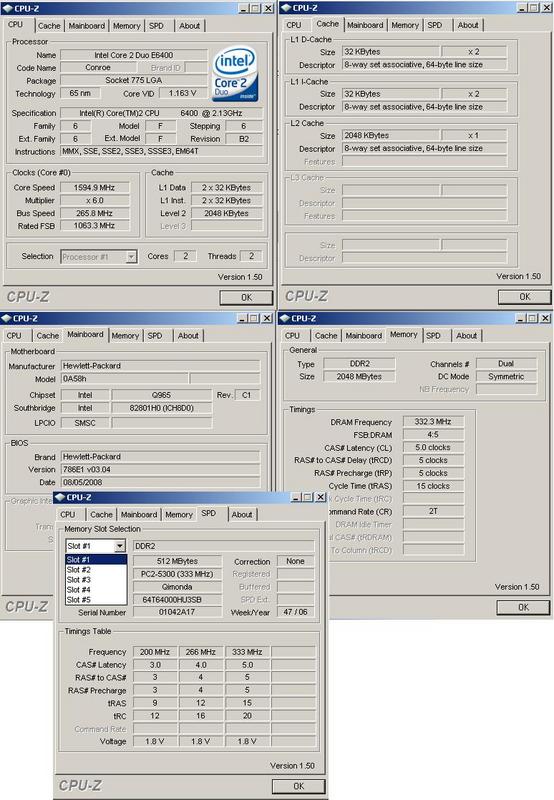Click OK in the CPU tab window
The image size is (554, 800).
pos(246,297)
